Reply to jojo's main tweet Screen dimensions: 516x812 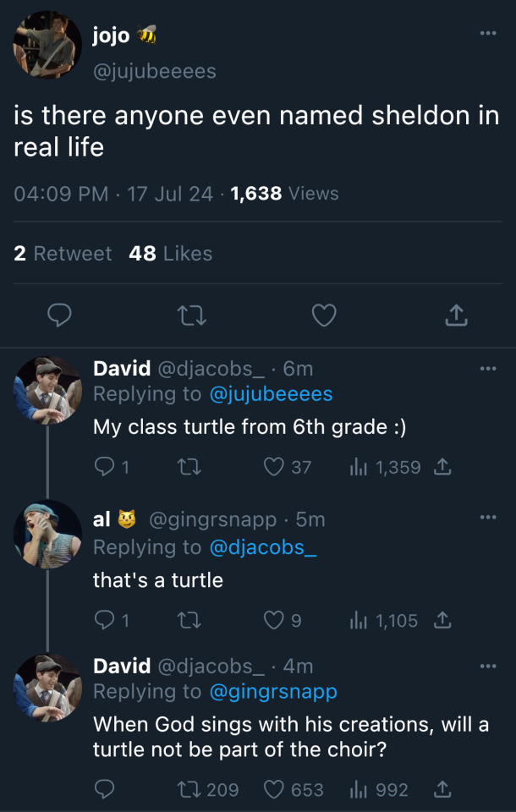click(58, 315)
